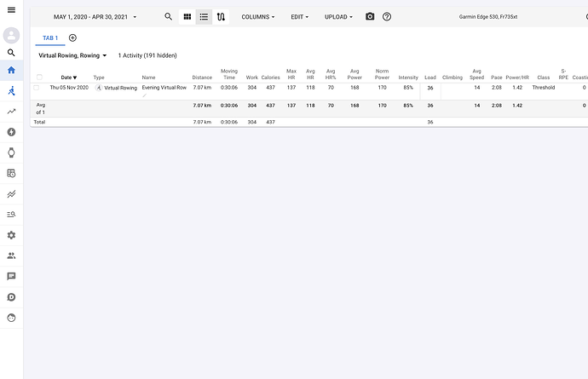The image size is (588, 379).
Task: Select the list view toggle
Action: pyautogui.click(x=204, y=16)
